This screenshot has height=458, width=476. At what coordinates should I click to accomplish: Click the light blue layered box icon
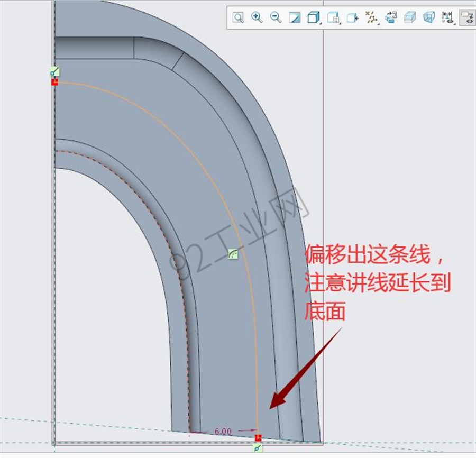(x=410, y=17)
